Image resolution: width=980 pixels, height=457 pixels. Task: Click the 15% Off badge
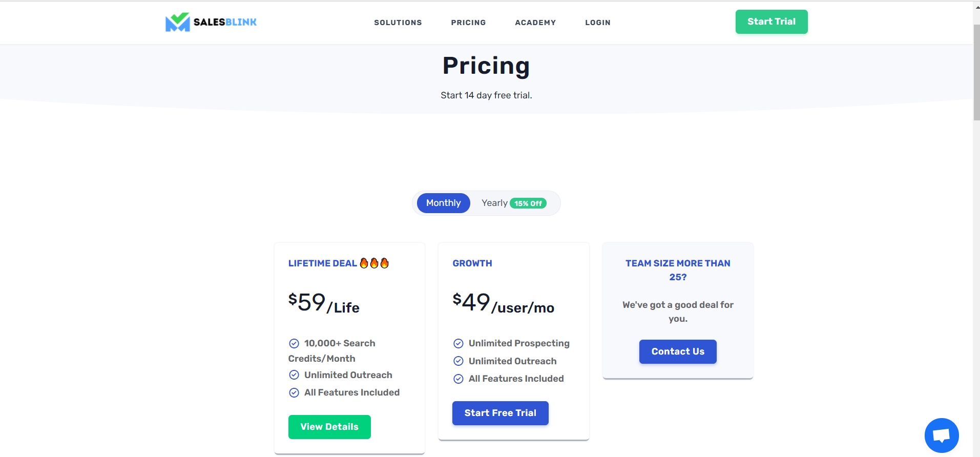(528, 203)
